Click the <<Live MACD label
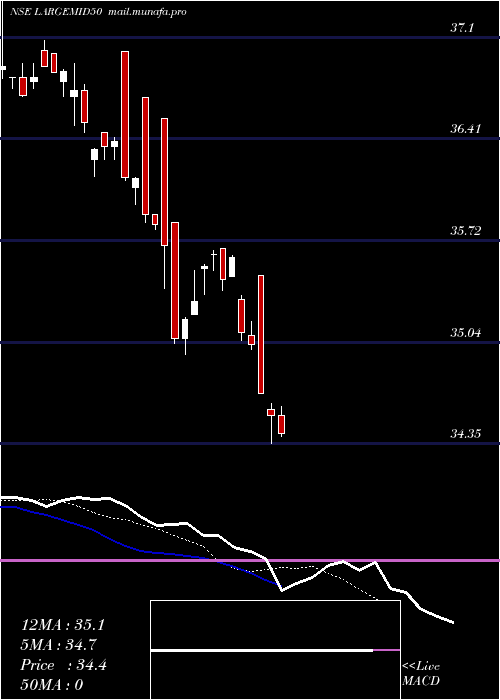Screen dimensions: 500x700 (421, 673)
